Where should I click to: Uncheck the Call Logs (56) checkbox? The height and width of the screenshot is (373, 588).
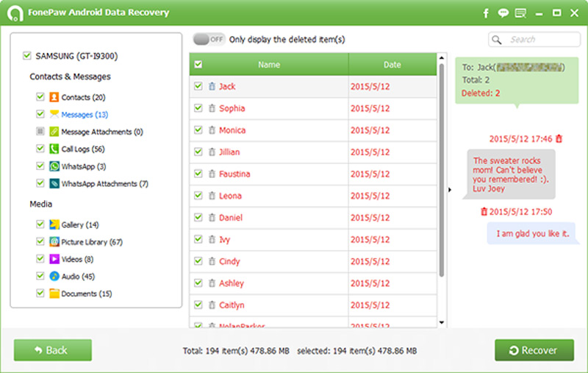point(40,148)
